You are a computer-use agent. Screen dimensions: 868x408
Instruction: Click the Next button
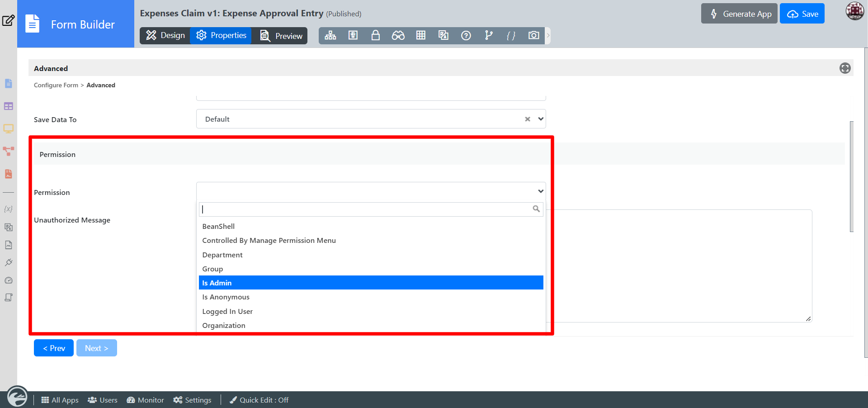pyautogui.click(x=97, y=348)
